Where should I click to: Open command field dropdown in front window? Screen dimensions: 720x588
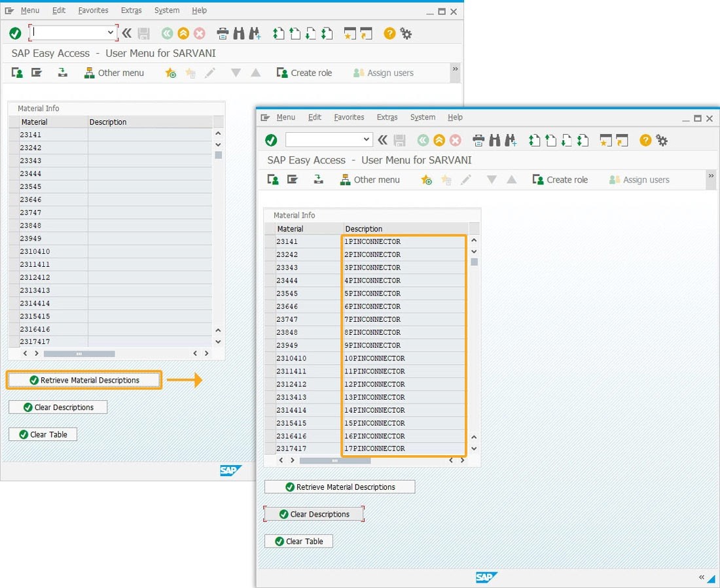366,139
